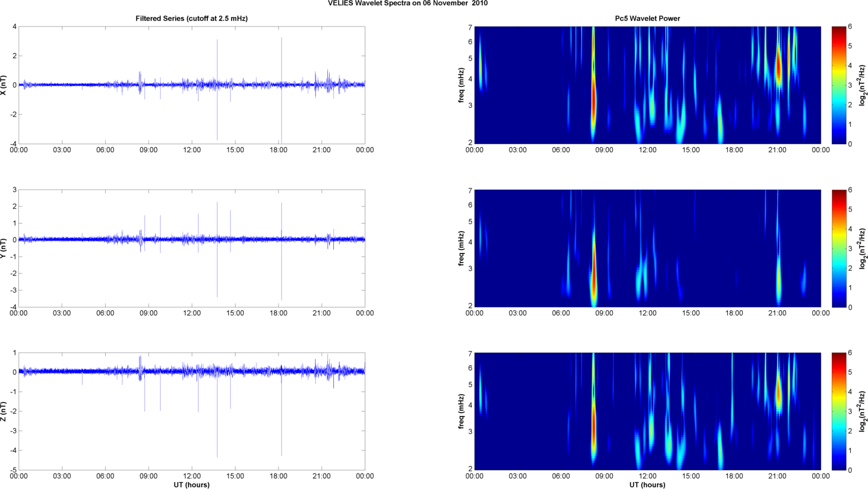Viewport: 868px width, 489px height.
Task: Click the '-5' y-axis tick of Z time series
Action: click(x=13, y=470)
